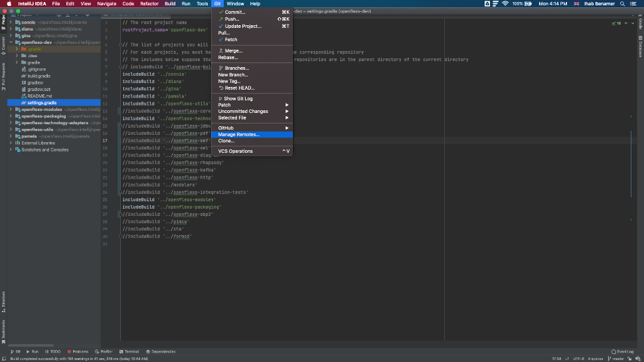Expand the Uncommitted Changes submenu
Image resolution: width=644 pixels, height=362 pixels.
pos(252,112)
